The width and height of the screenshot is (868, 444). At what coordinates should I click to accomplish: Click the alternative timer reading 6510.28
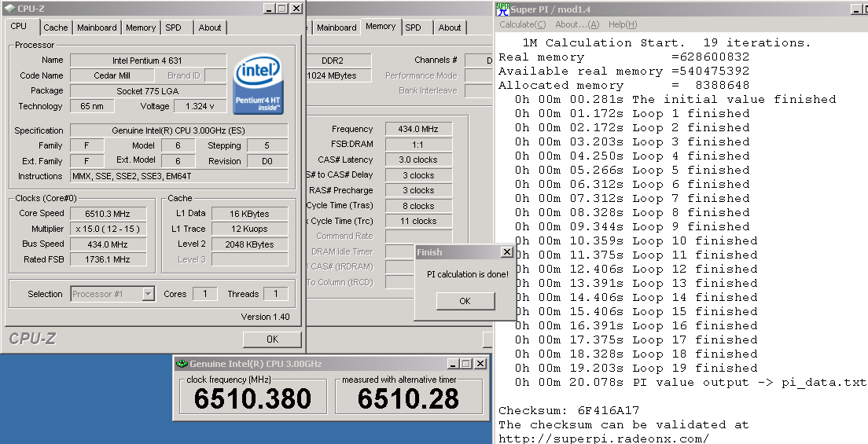tap(409, 398)
